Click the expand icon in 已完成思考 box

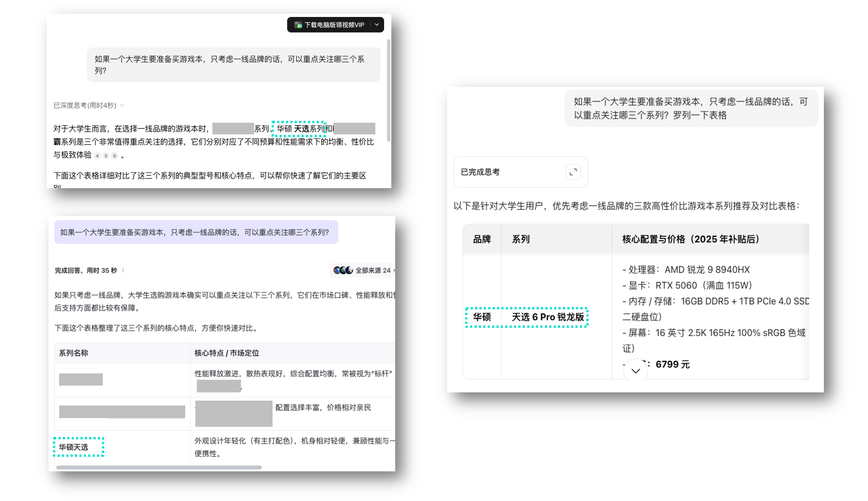[573, 172]
